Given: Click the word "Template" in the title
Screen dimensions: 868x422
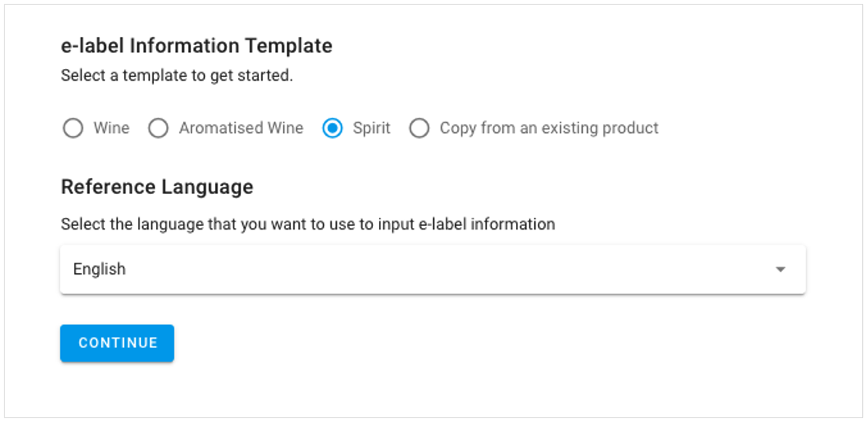Looking at the screenshot, I should (x=288, y=46).
